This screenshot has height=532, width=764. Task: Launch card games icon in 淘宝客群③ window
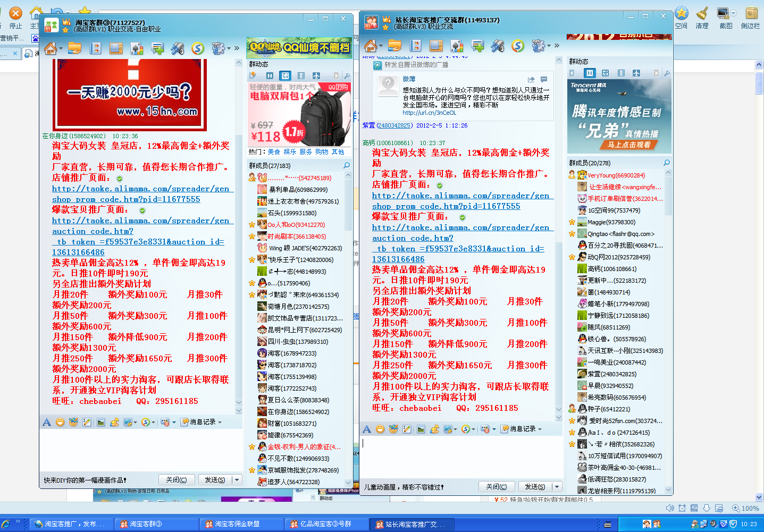pyautogui.click(x=137, y=49)
